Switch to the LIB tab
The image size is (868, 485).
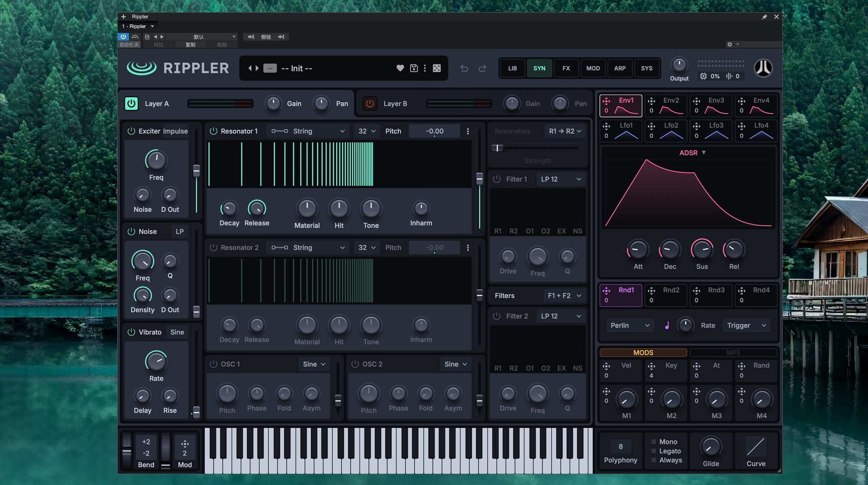tap(512, 68)
